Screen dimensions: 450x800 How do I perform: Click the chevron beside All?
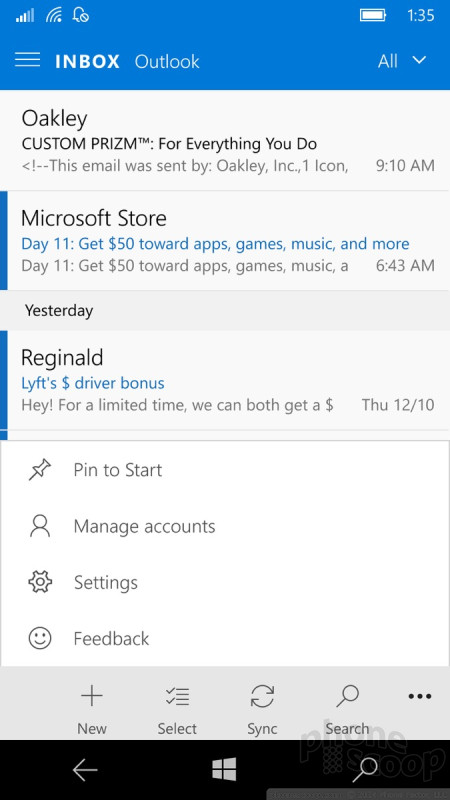419,61
